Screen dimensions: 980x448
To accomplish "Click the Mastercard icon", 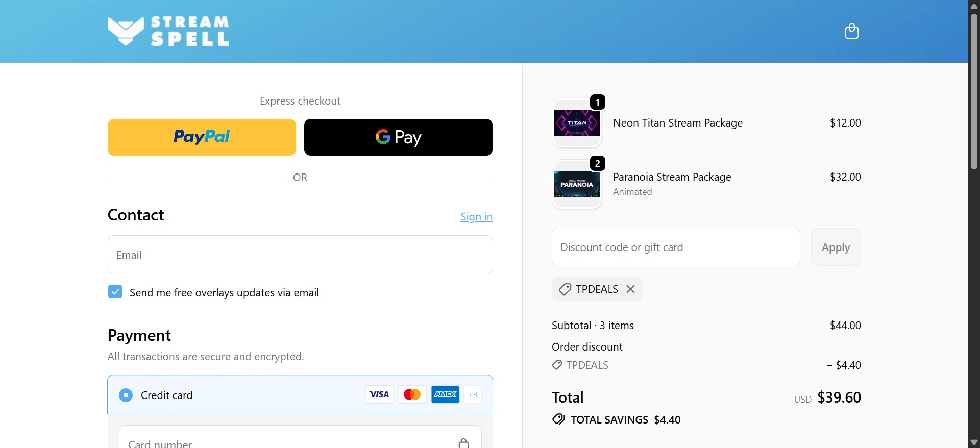I will pyautogui.click(x=412, y=394).
